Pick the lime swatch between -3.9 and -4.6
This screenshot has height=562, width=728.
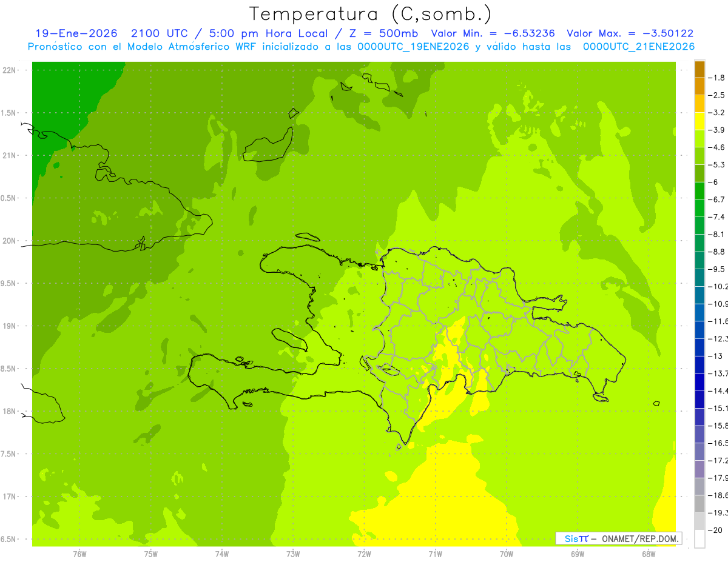[x=699, y=139]
